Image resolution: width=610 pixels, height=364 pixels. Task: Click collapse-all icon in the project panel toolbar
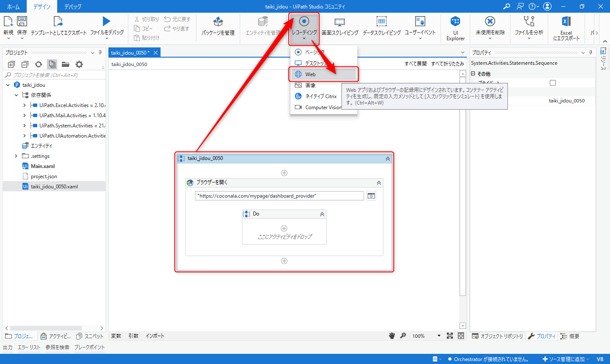[25, 64]
